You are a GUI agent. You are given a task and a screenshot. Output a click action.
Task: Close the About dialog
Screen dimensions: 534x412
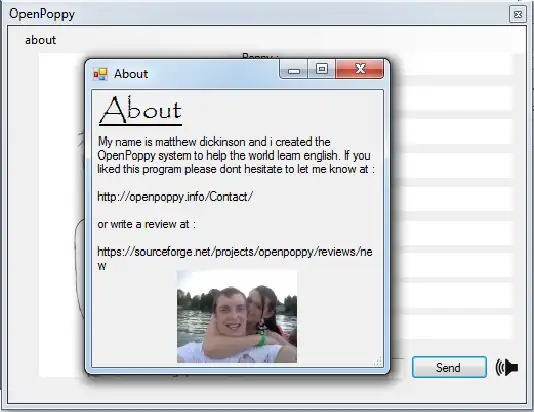[360, 69]
